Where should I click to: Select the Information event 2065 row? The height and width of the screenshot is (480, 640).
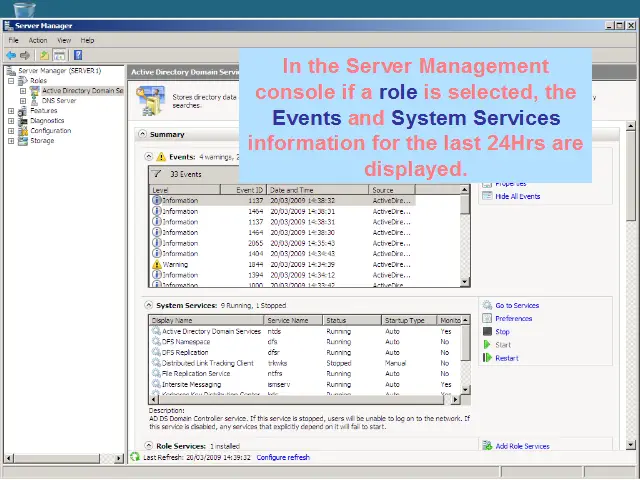pyautogui.click(x=282, y=243)
